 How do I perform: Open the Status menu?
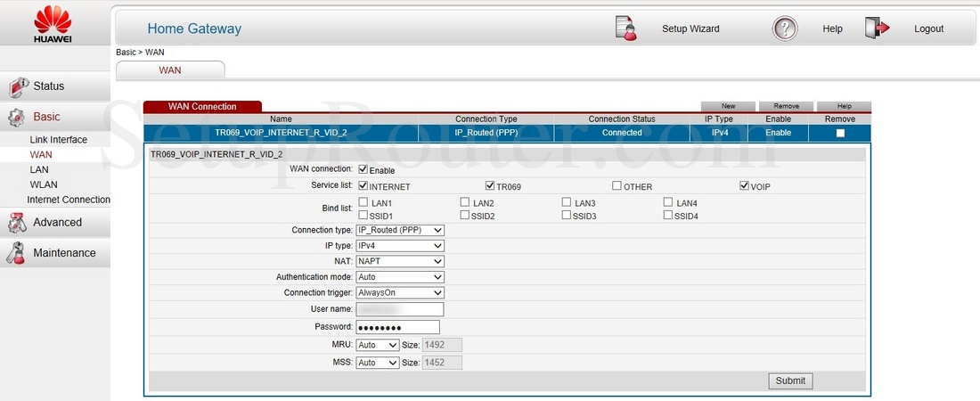[55, 86]
